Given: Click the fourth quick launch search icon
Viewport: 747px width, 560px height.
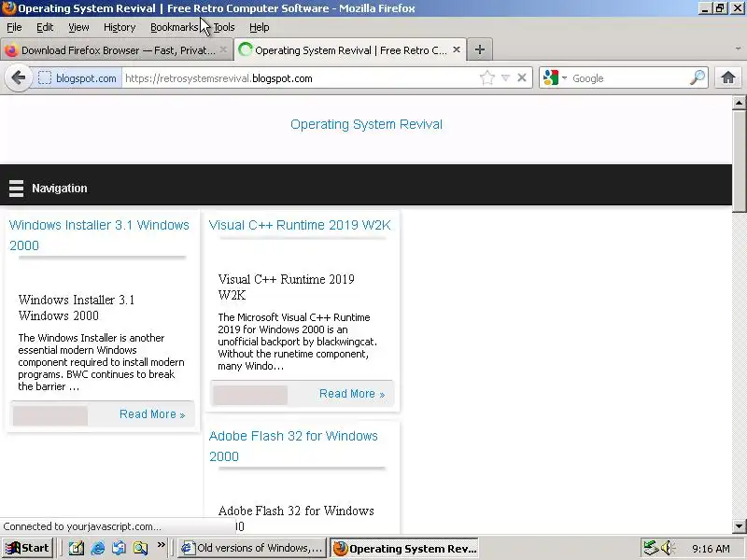Looking at the screenshot, I should (141, 548).
